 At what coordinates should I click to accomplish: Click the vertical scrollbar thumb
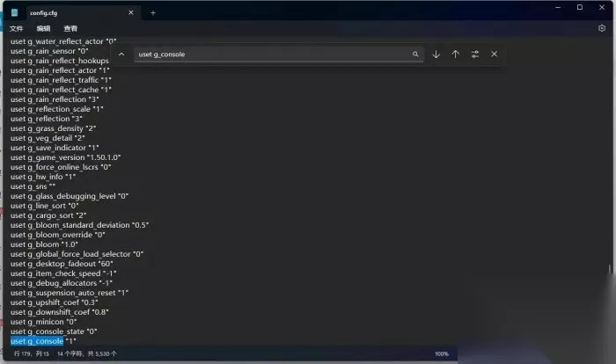(609, 269)
